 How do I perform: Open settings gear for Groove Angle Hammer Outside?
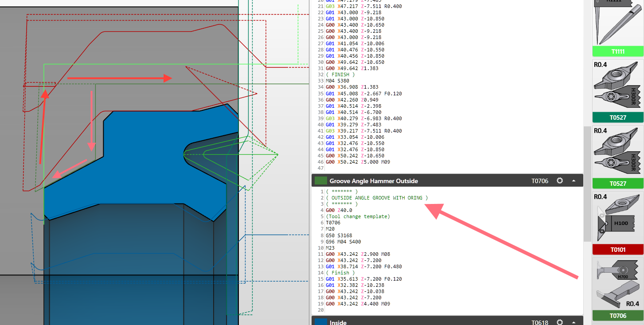560,181
